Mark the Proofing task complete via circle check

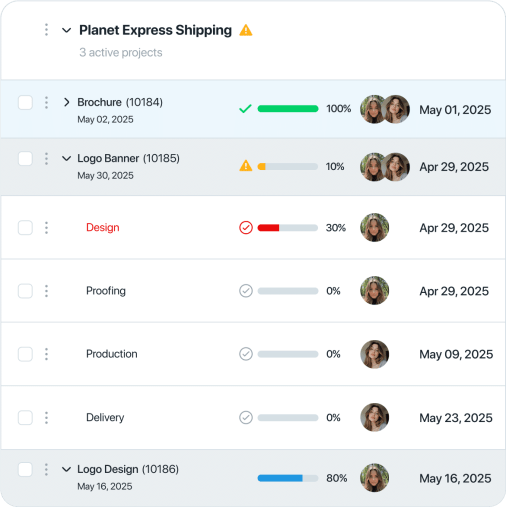[x=246, y=291]
